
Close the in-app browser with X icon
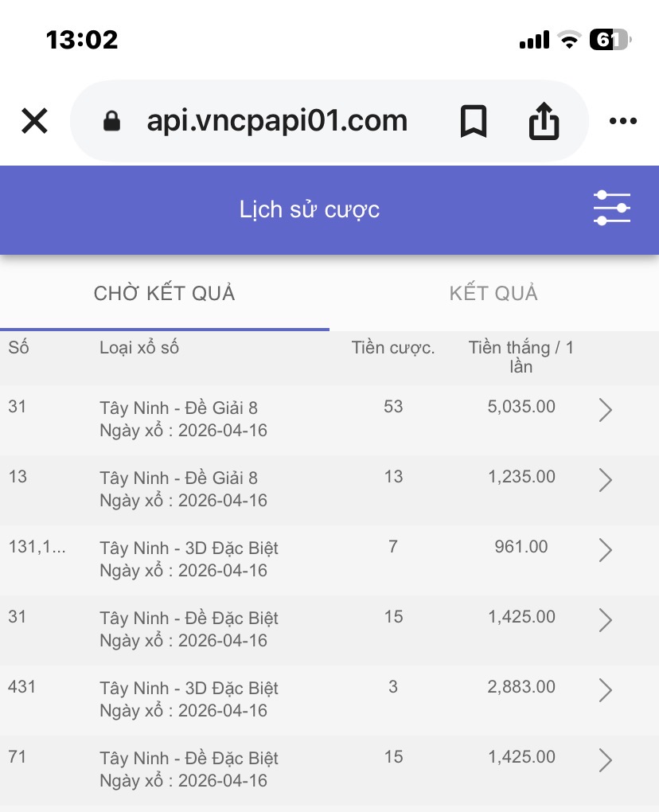pos(34,122)
